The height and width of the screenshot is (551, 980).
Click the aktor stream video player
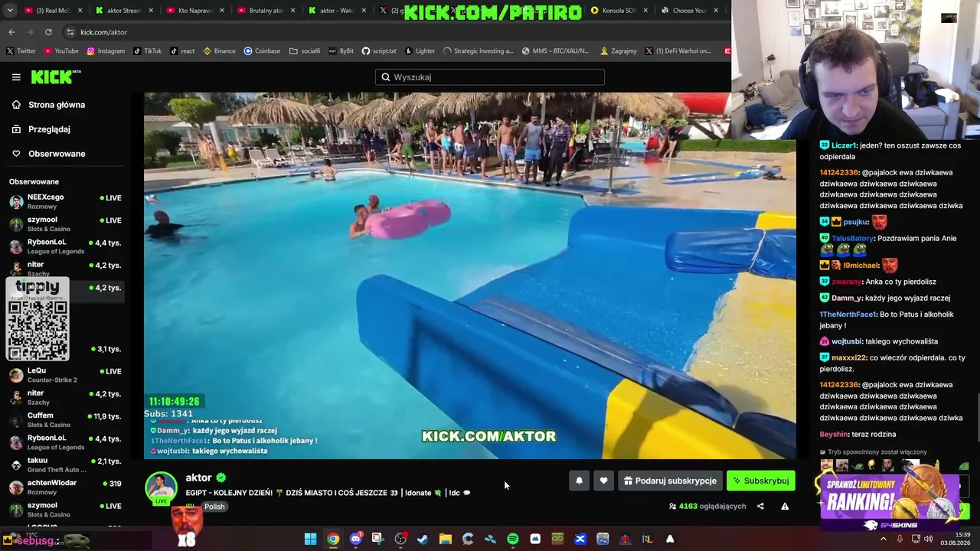[470, 275]
